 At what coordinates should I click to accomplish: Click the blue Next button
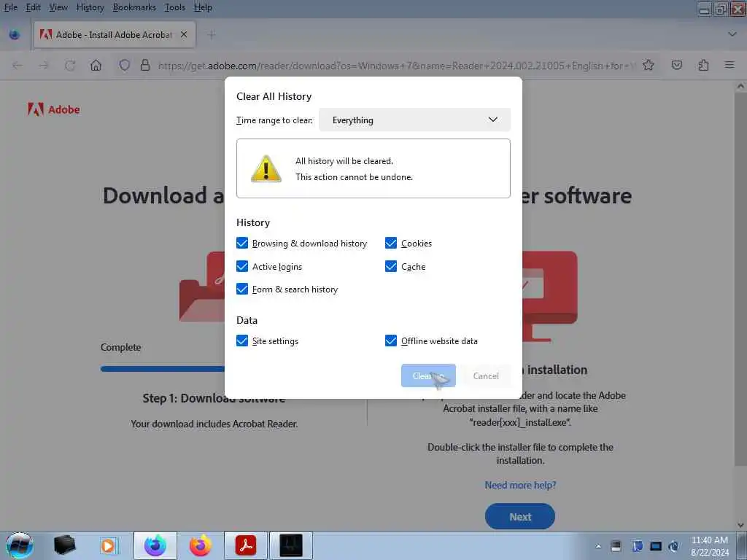coord(519,517)
